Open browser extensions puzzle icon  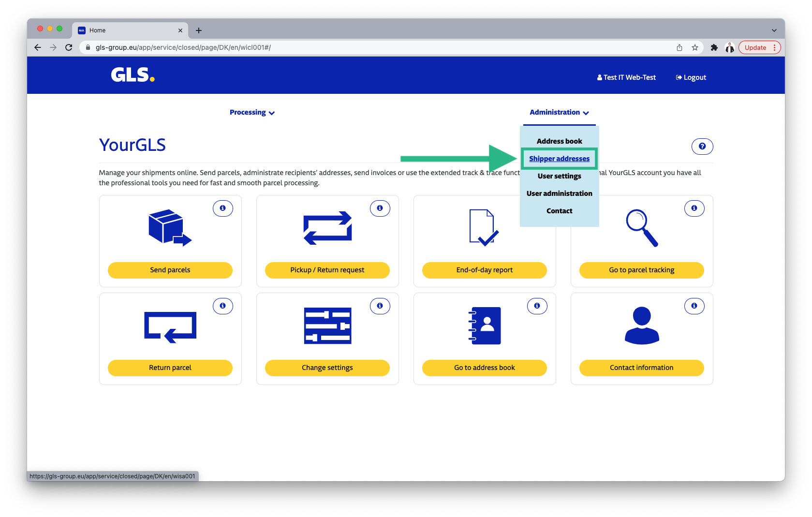pyautogui.click(x=714, y=47)
